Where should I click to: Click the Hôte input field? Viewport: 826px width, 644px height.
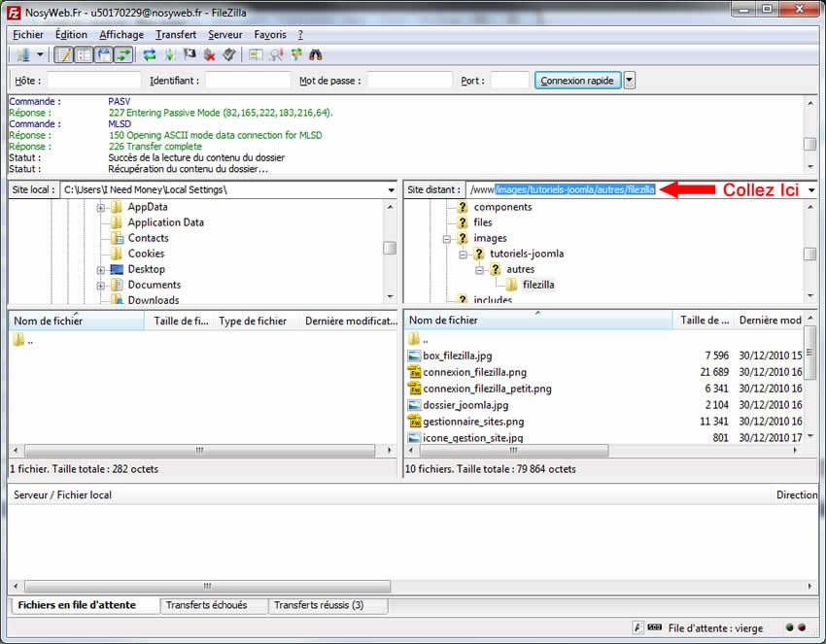point(93,80)
